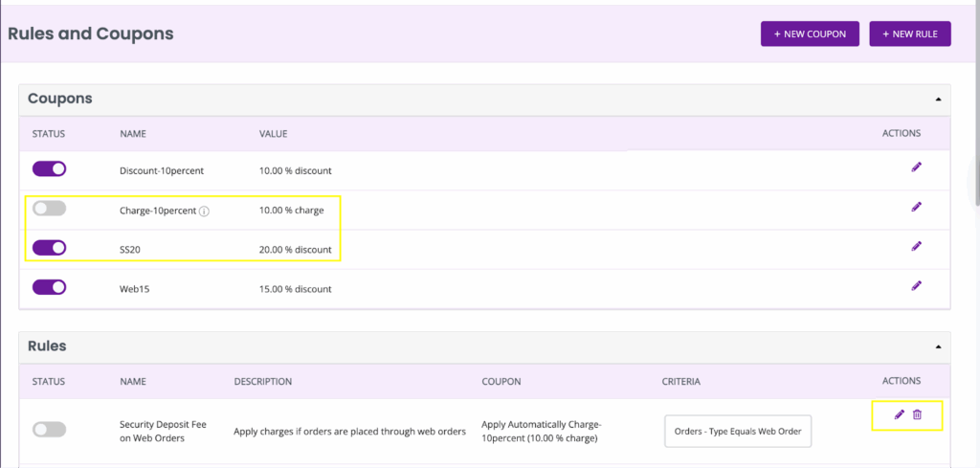This screenshot has height=468, width=980.
Task: Toggle the Web15 coupon status
Action: tap(50, 287)
